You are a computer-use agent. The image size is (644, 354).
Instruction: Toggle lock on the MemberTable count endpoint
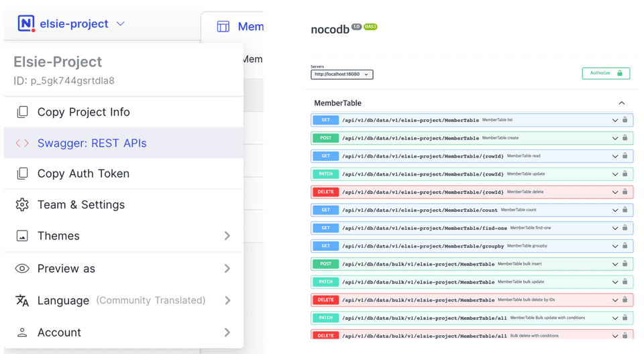[625, 210]
